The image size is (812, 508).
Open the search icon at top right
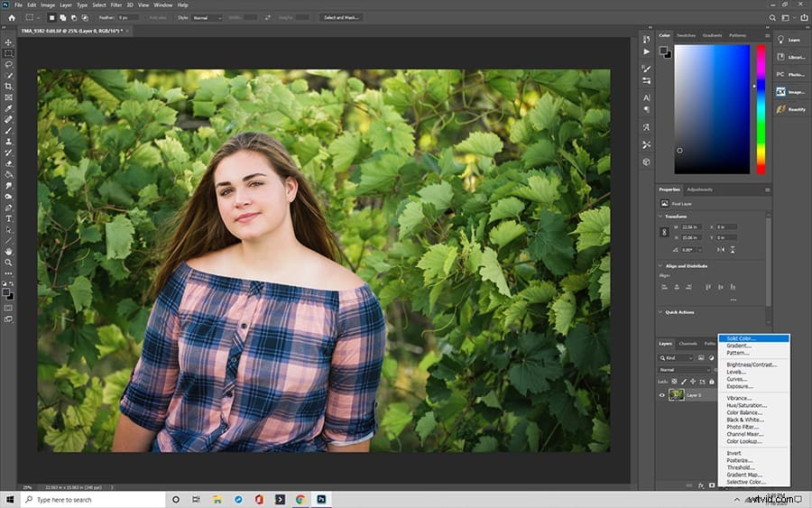click(772, 18)
